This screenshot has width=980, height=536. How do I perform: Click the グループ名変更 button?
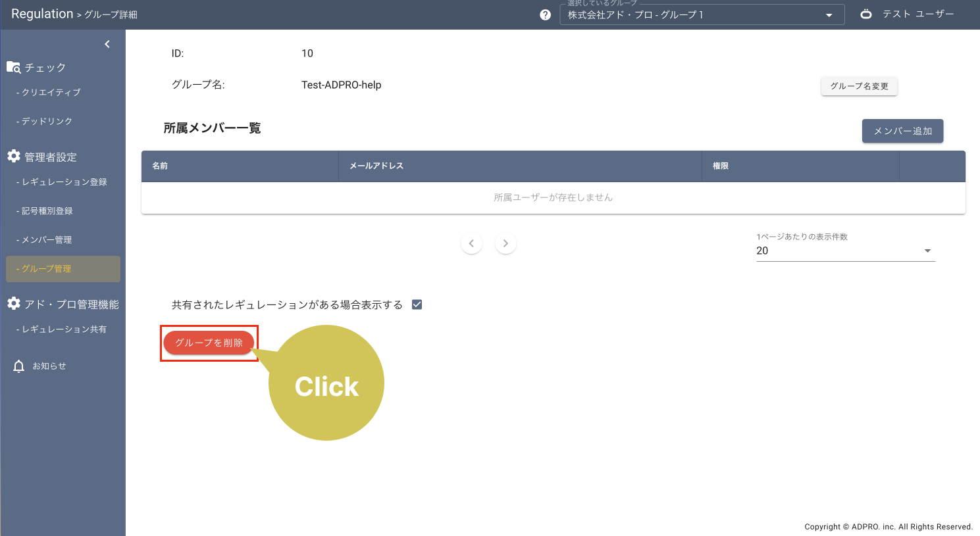coord(859,86)
